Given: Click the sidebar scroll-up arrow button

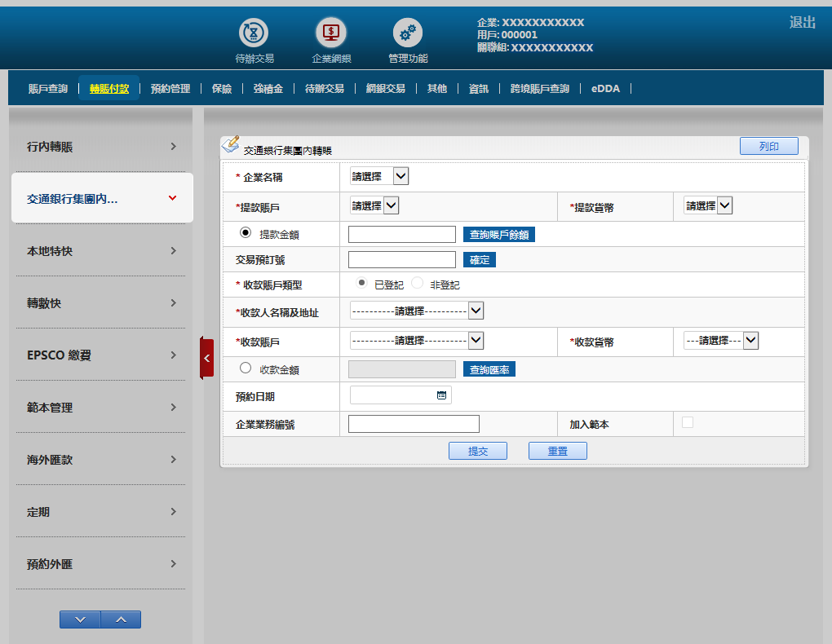Looking at the screenshot, I should (121, 620).
